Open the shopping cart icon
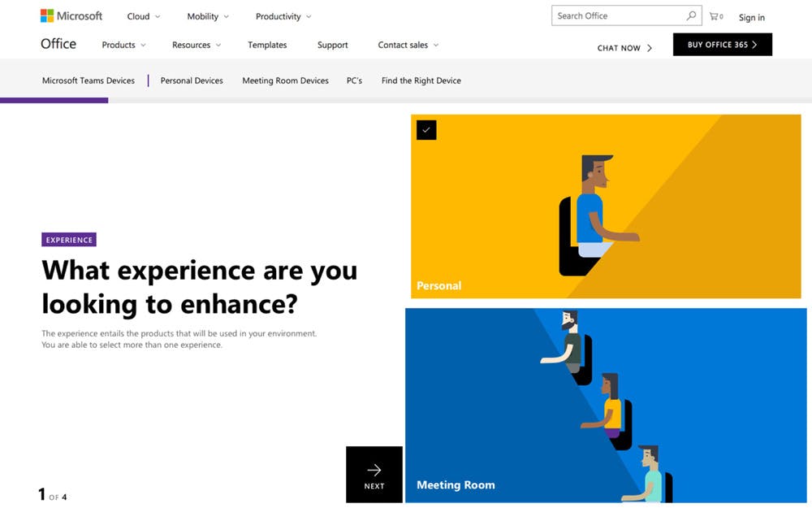812x508 pixels. (715, 16)
